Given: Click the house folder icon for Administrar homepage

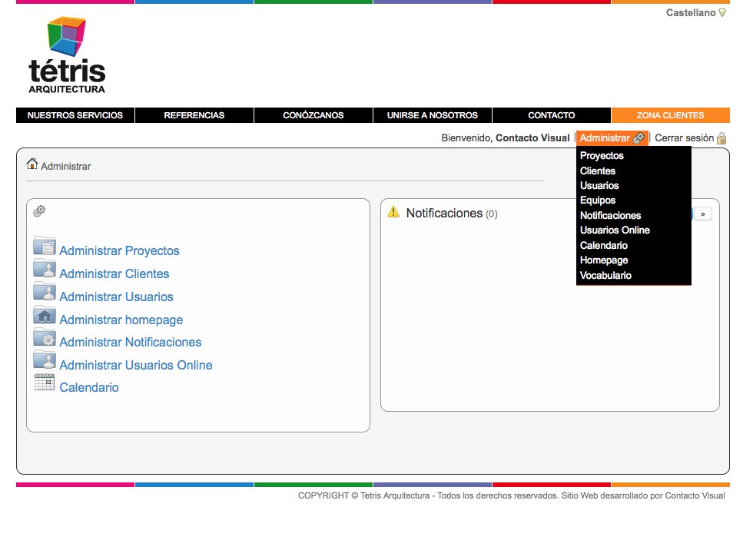Looking at the screenshot, I should click(x=45, y=315).
